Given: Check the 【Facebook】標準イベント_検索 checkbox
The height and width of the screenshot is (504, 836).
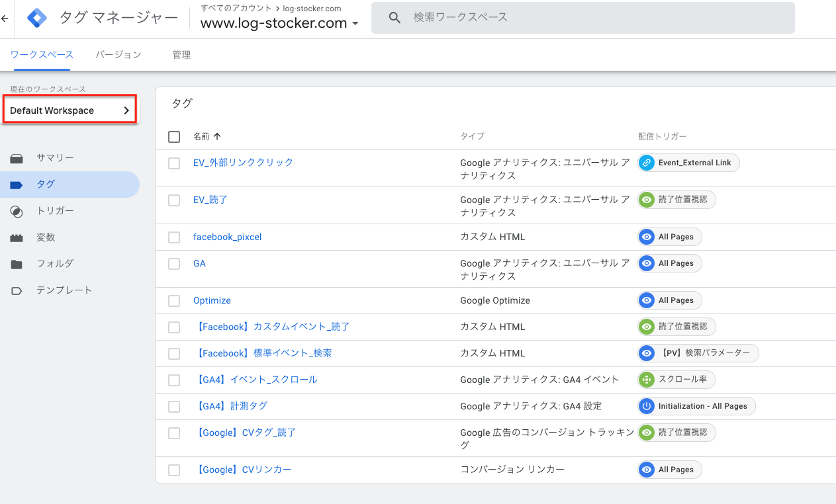Looking at the screenshot, I should coord(174,353).
